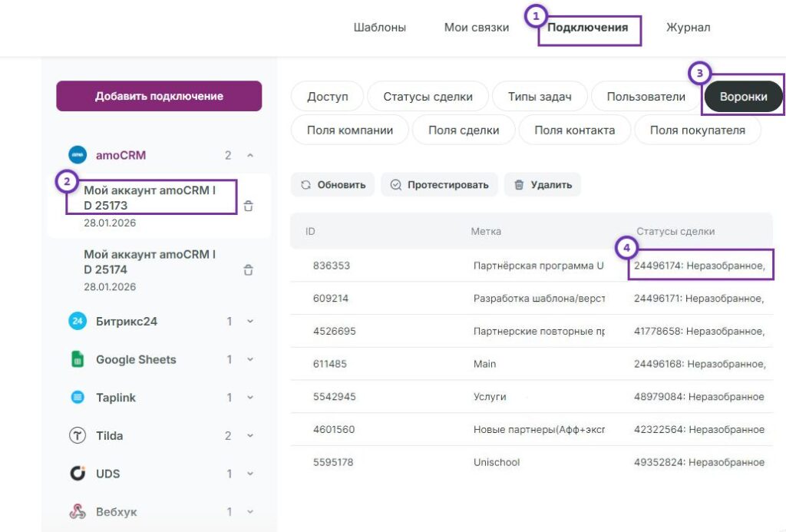Screen dimensions: 786x532
Task: Click the Протестировать button
Action: (440, 184)
